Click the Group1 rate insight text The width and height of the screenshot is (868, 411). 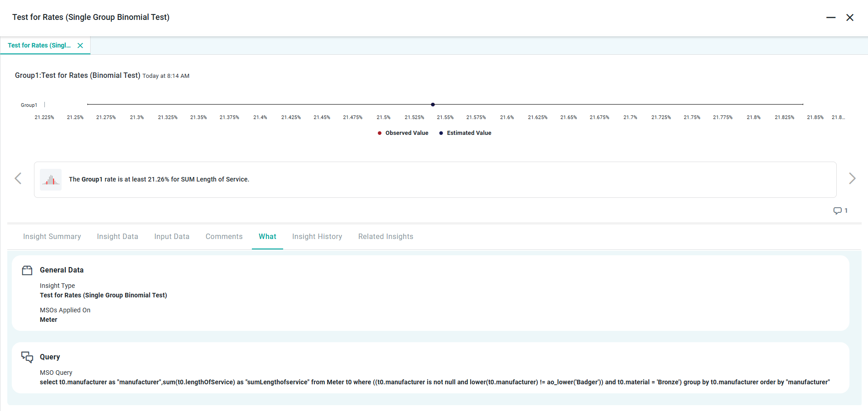point(159,180)
